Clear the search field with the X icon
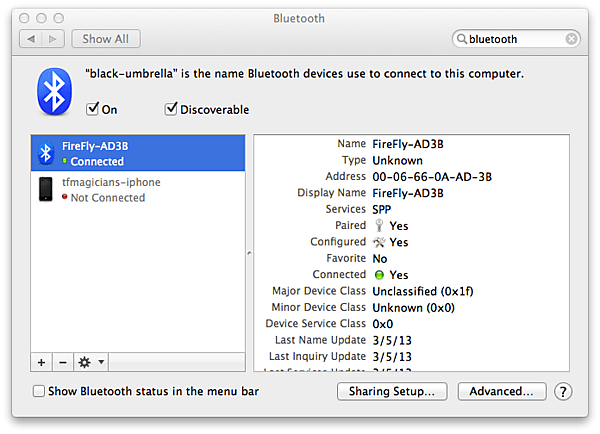 [571, 39]
